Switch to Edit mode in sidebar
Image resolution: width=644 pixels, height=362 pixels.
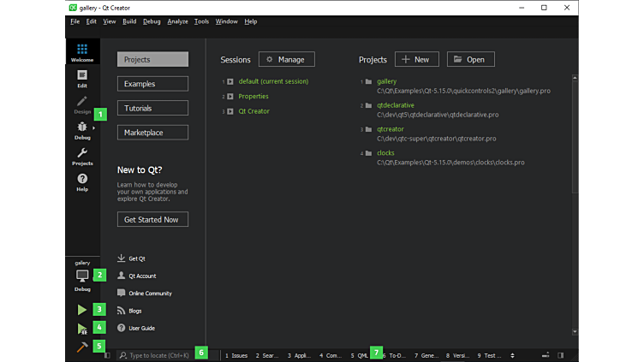(x=82, y=79)
